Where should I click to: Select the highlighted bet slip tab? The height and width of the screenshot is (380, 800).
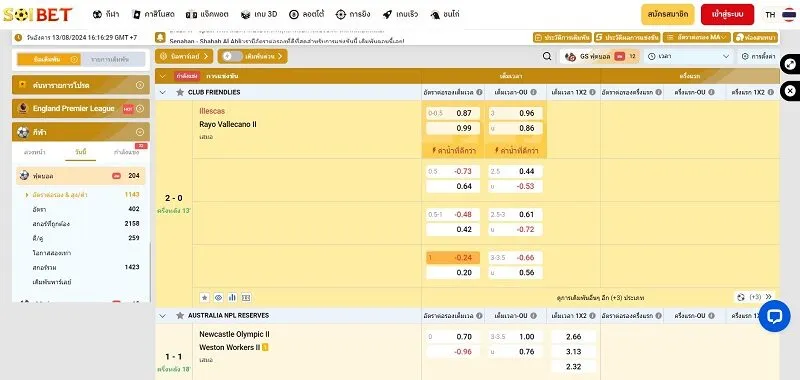49,60
